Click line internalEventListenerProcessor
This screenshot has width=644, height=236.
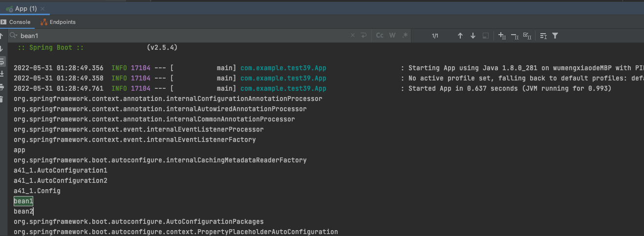coord(139,130)
